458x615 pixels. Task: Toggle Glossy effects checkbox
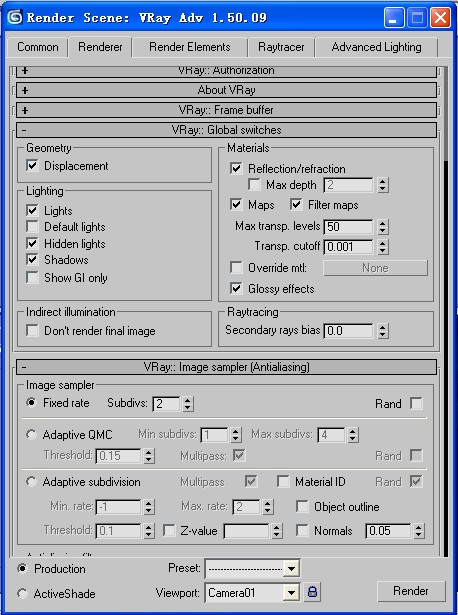(x=236, y=289)
